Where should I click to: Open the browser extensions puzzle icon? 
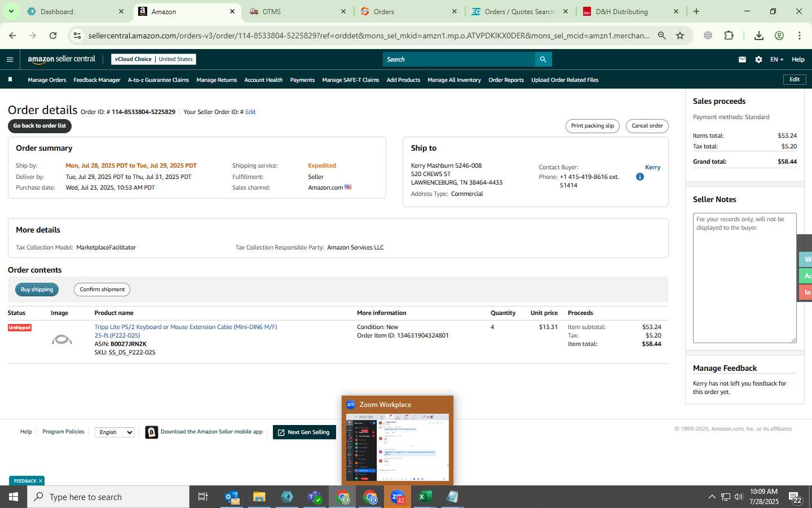pos(729,36)
